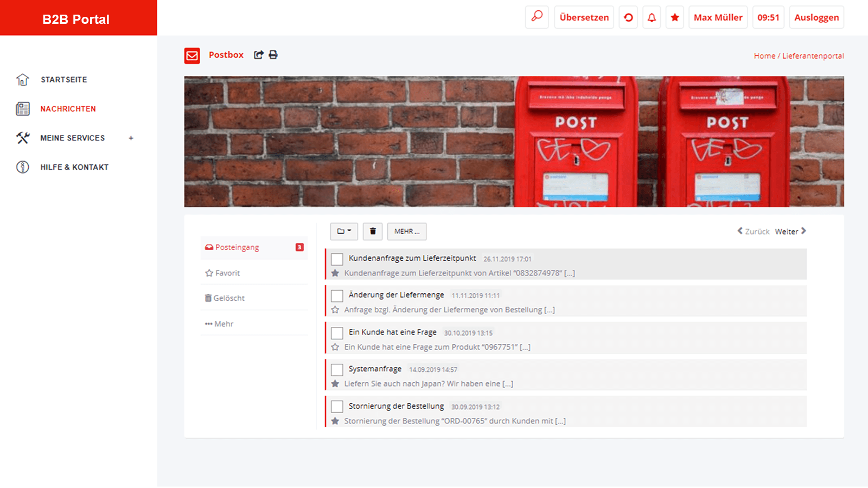Image resolution: width=868 pixels, height=488 pixels.
Task: Open notifications bell icon
Action: [652, 17]
